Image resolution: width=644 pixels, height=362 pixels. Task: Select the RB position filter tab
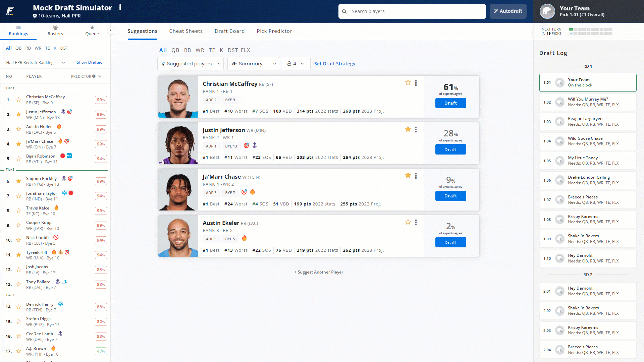tap(187, 50)
